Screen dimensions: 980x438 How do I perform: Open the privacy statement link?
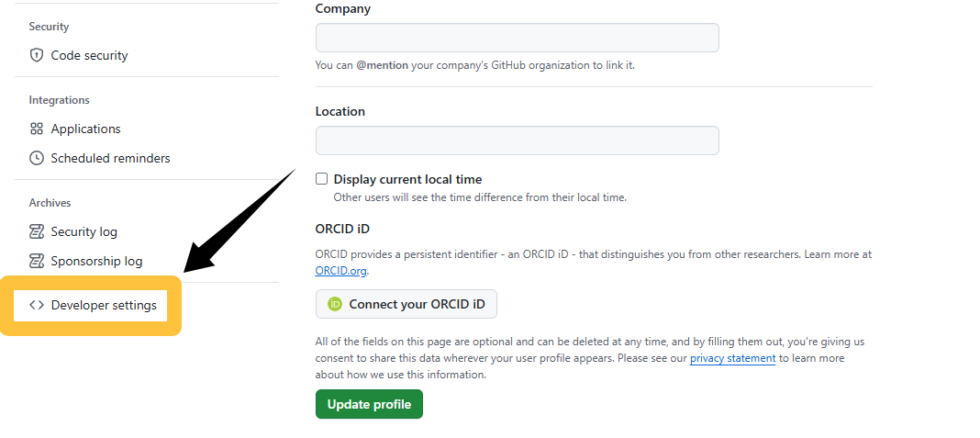(732, 358)
